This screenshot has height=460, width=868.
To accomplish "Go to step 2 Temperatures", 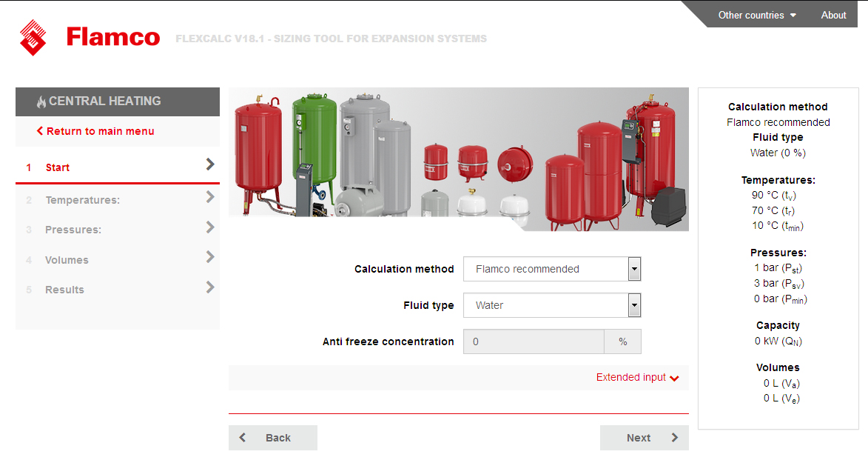I will click(118, 199).
